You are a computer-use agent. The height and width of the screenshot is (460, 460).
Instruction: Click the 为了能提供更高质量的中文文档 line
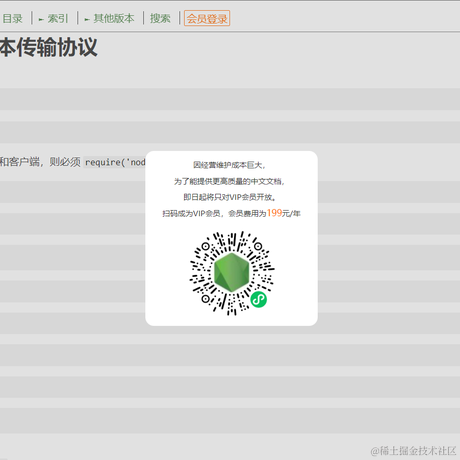[x=229, y=181]
